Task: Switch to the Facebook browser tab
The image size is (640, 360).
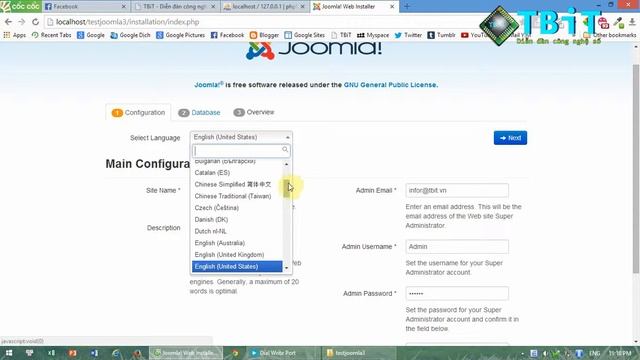Action: click(x=85, y=7)
